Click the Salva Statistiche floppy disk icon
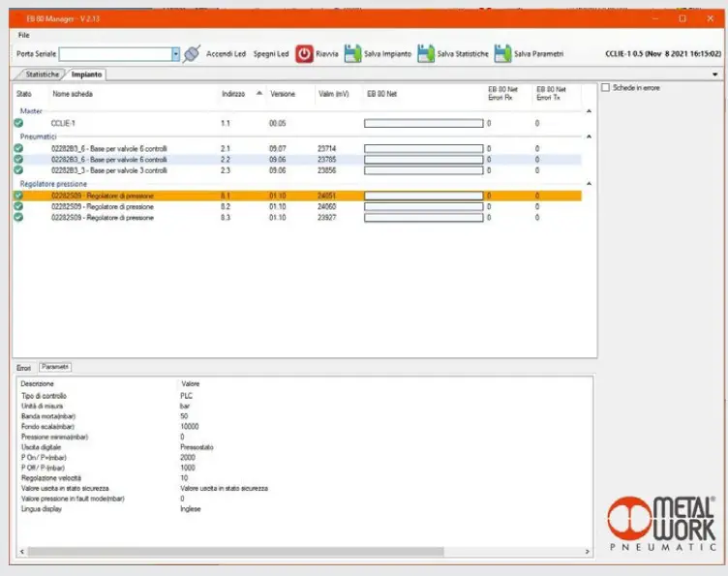Viewport: 728px width, 576px height. [426, 54]
